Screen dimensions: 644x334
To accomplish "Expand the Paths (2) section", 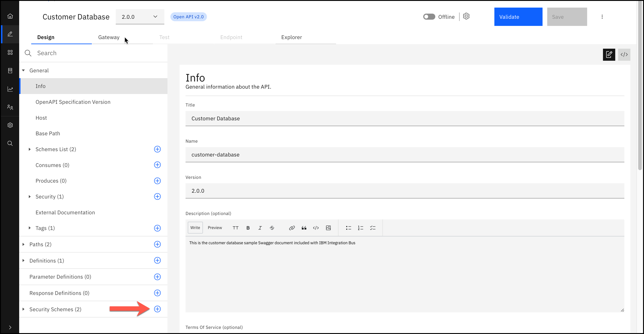I will [x=23, y=244].
